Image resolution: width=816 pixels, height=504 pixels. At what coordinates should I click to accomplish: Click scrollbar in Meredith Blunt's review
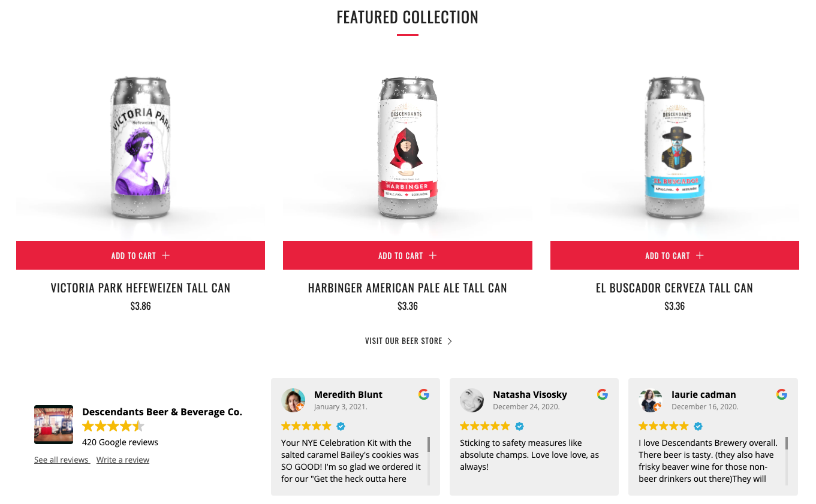pos(429,445)
